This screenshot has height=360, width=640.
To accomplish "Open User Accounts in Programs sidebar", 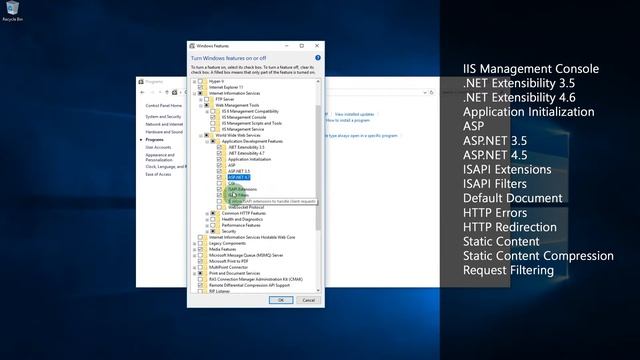I will point(158,147).
